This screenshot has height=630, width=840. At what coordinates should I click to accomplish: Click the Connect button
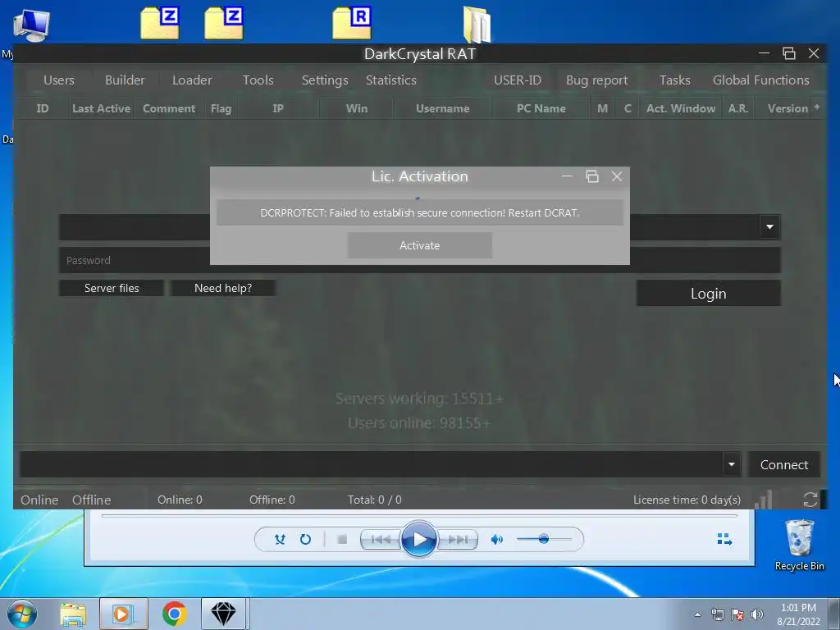[x=783, y=464]
